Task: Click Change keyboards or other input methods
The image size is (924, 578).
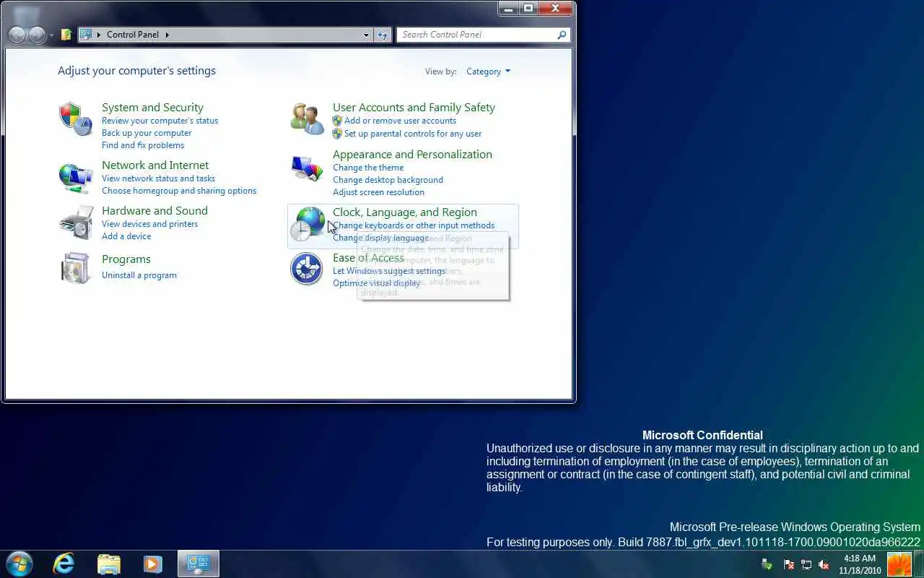Action: pyautogui.click(x=414, y=225)
